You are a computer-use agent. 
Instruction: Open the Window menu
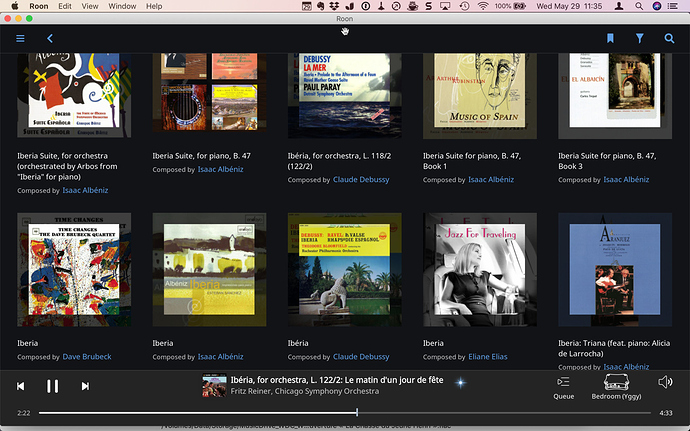pos(122,6)
